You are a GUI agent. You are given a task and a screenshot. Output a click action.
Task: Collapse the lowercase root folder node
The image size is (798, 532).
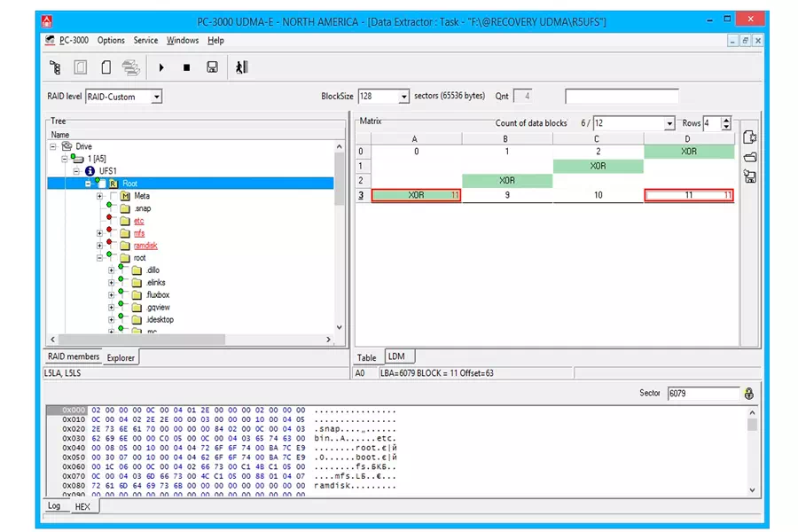[99, 258]
